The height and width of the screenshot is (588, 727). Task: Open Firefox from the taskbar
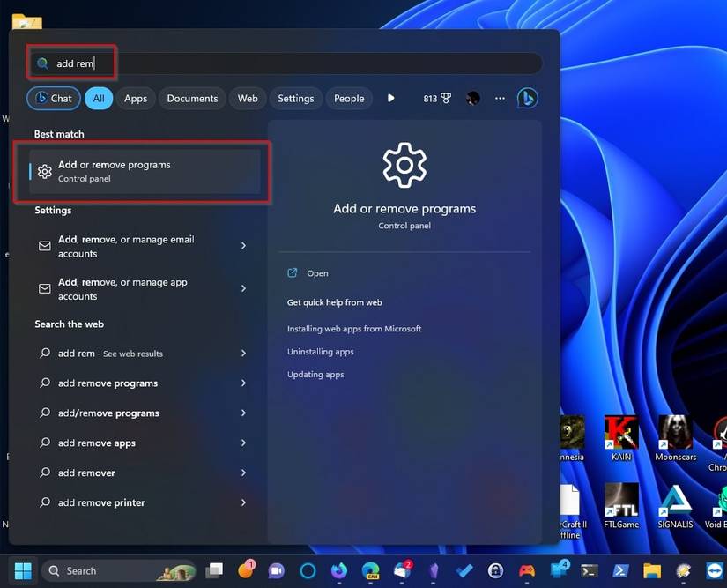click(x=339, y=571)
